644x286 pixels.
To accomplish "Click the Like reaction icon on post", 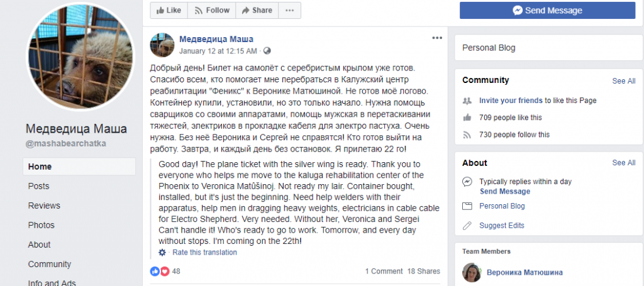I will [x=155, y=272].
